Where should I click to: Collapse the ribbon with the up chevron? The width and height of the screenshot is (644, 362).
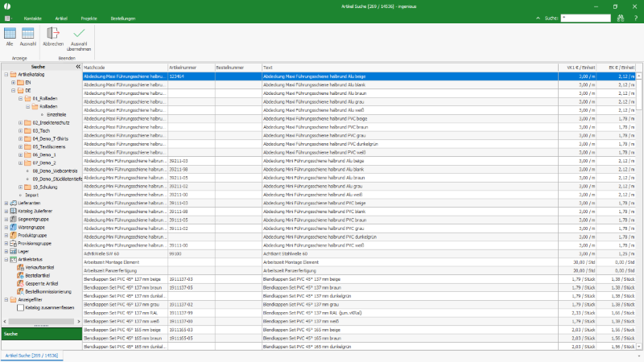point(538,18)
